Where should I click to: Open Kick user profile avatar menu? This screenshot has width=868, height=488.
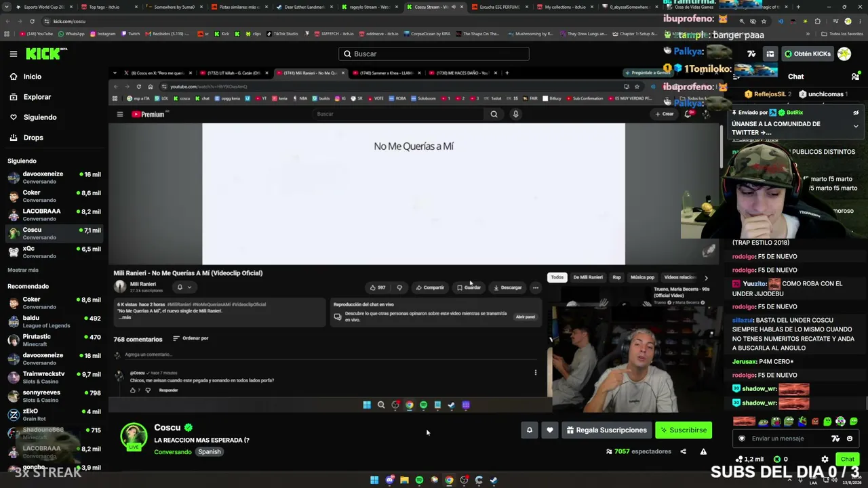(844, 54)
